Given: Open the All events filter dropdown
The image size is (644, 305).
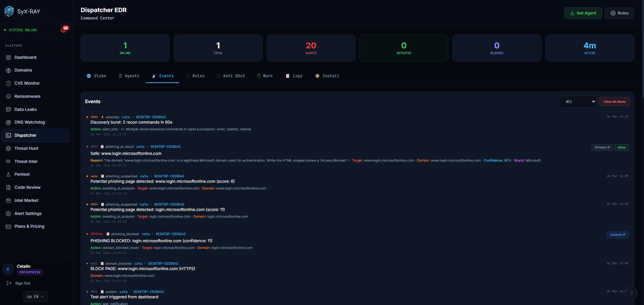Looking at the screenshot, I should [x=578, y=101].
